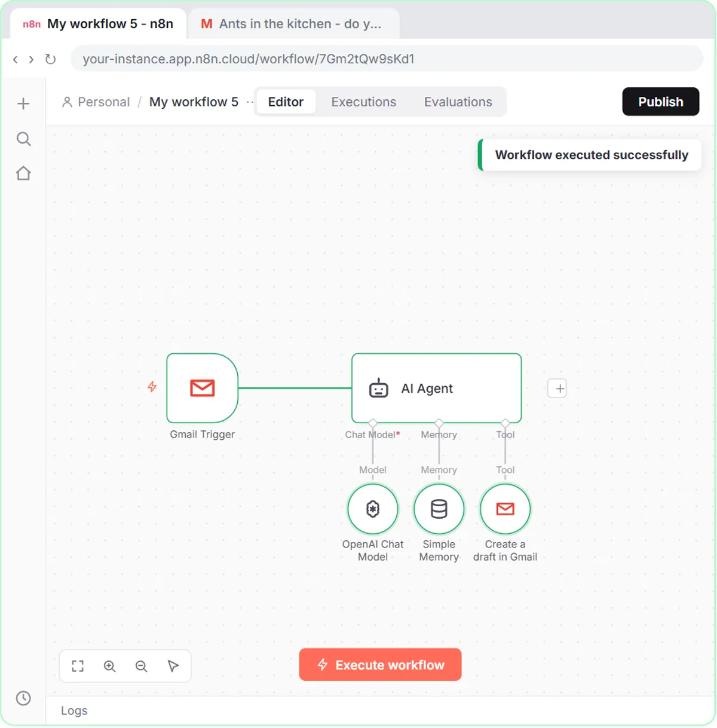
Task: Click the plus icon in left sidebar
Action: pos(23,104)
